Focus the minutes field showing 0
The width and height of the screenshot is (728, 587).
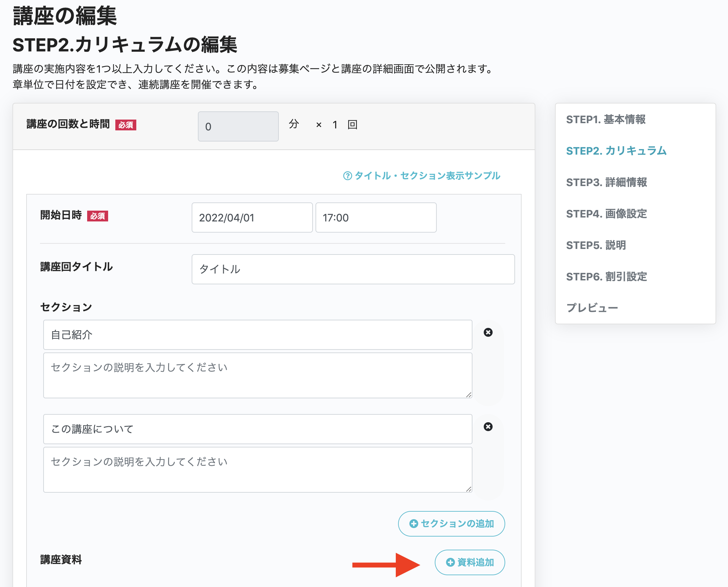tap(238, 126)
